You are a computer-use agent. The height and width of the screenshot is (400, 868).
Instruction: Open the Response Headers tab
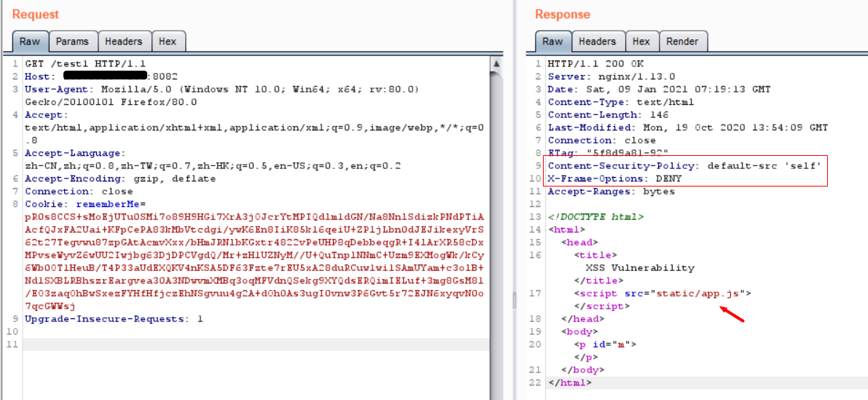click(x=597, y=42)
